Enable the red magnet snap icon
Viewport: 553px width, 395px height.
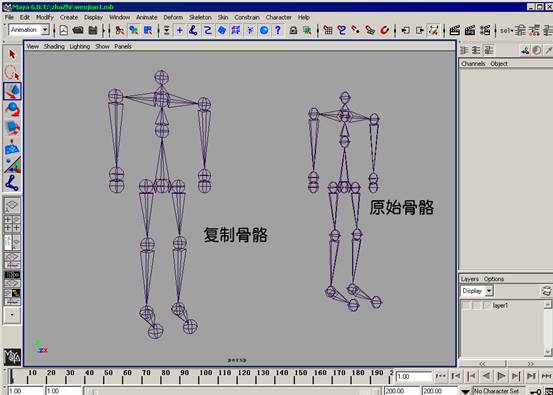[384, 30]
